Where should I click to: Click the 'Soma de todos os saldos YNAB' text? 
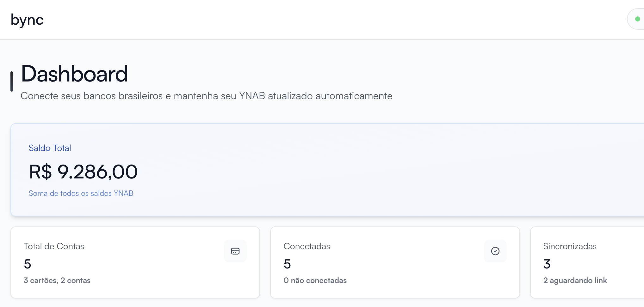81,193
